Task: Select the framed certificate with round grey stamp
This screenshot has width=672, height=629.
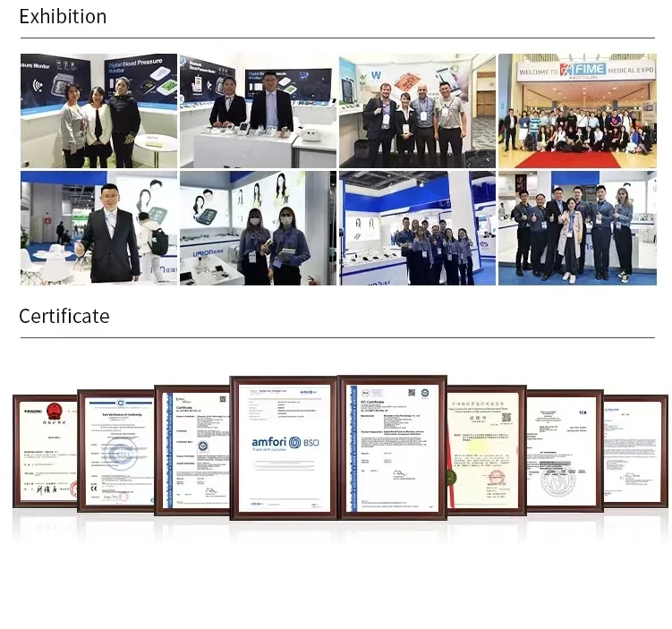Action: tap(565, 451)
